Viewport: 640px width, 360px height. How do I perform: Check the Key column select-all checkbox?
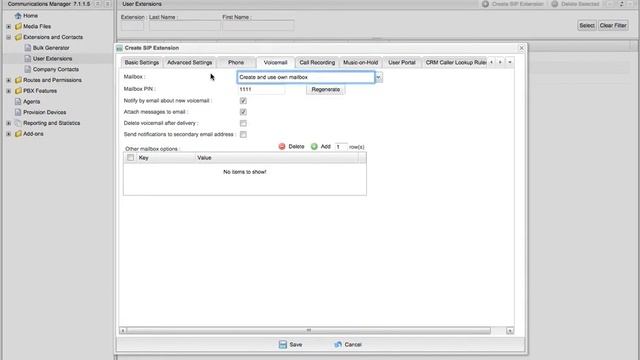(x=131, y=158)
